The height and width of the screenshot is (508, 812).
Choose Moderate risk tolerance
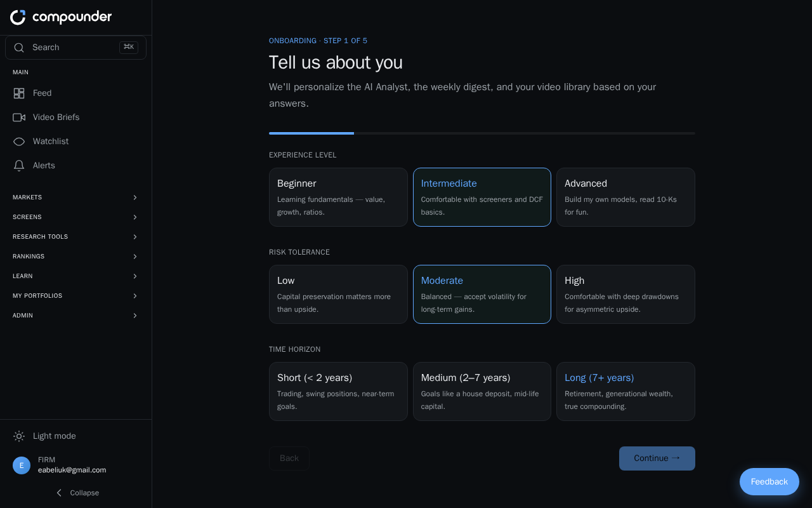pyautogui.click(x=482, y=294)
